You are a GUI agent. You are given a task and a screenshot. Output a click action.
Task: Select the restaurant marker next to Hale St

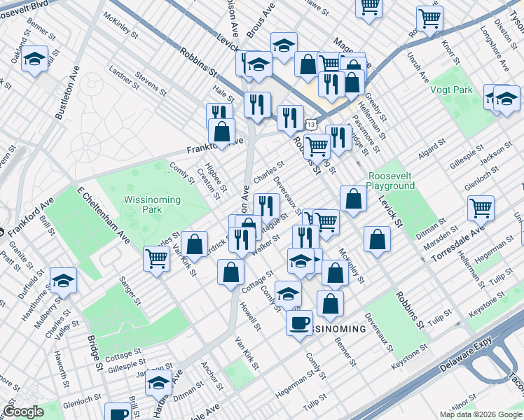coord(257,105)
